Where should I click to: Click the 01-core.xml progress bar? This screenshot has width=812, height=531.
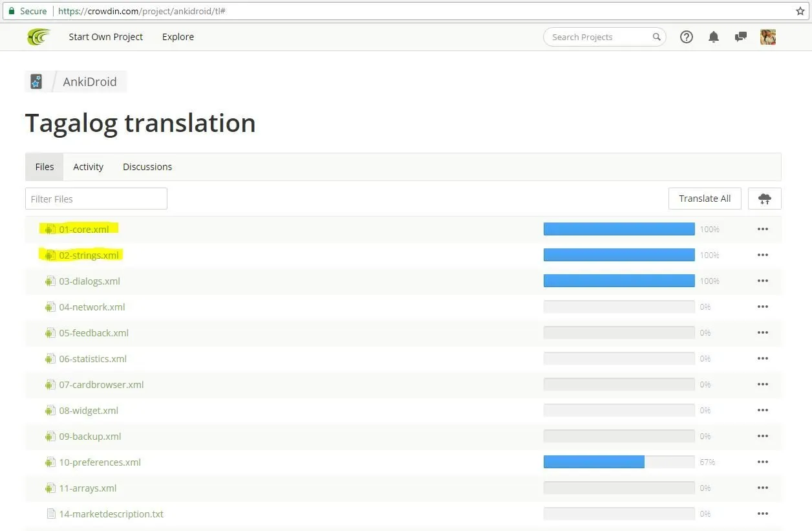click(619, 229)
